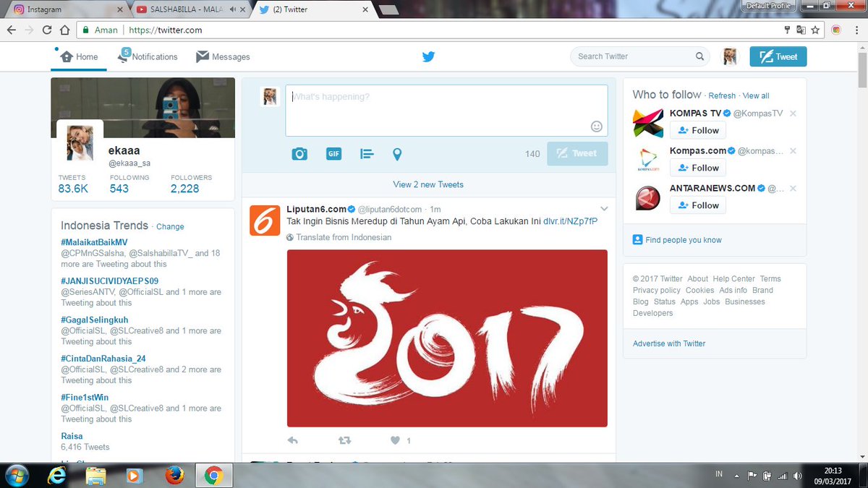Open the Home tab
The image size is (868, 488).
point(80,56)
